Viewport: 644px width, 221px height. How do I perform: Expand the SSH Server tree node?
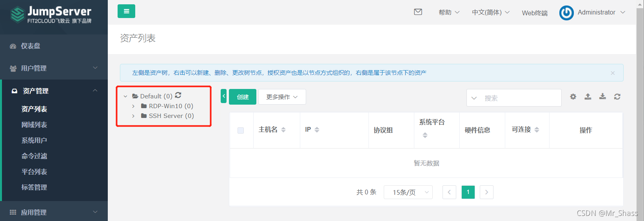point(133,116)
